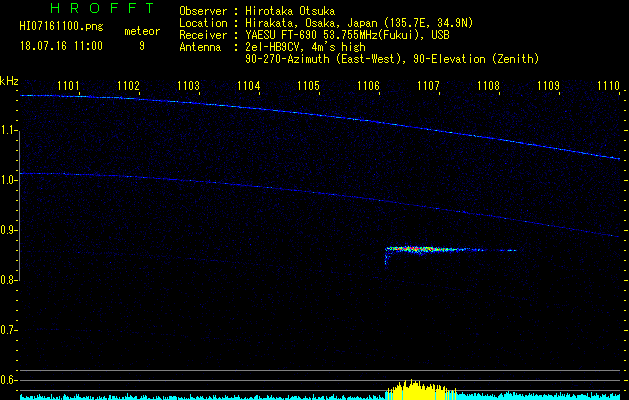
Task: Click the Receiver line YAESU FT-690
Action: point(314,35)
